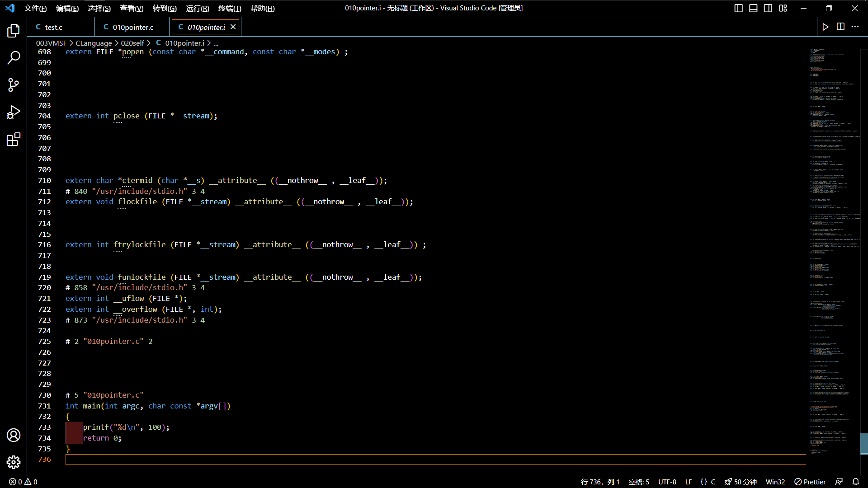
Task: Click the 58 分钟 status item
Action: [x=741, y=482]
